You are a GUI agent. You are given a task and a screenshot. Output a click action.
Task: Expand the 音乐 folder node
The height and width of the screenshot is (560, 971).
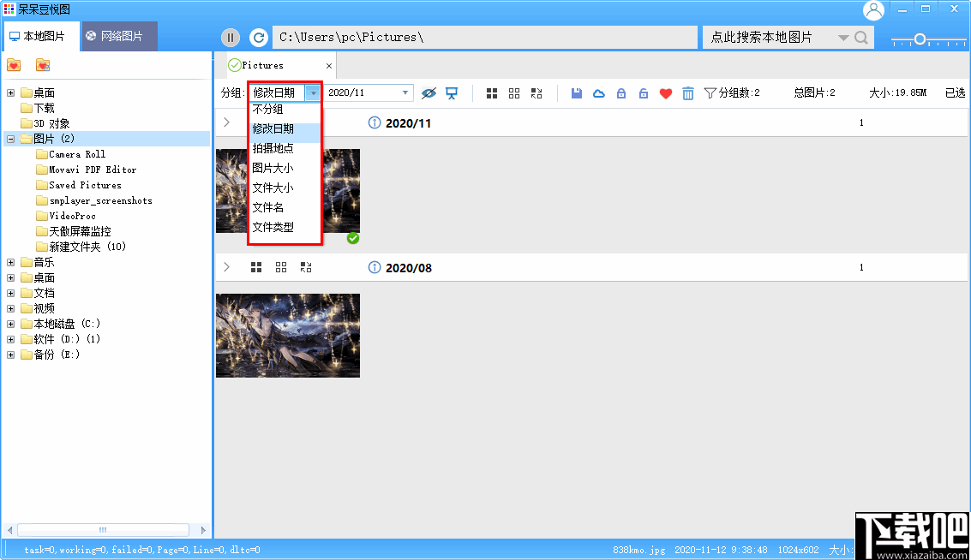click(10, 262)
